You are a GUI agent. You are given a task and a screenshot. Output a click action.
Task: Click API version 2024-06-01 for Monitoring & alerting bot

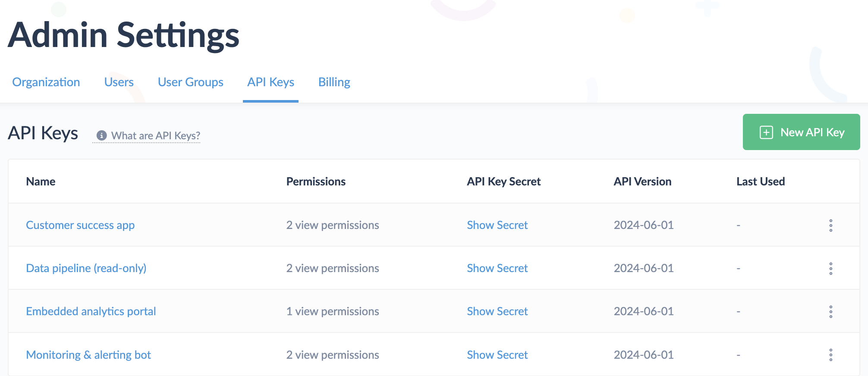[644, 355]
